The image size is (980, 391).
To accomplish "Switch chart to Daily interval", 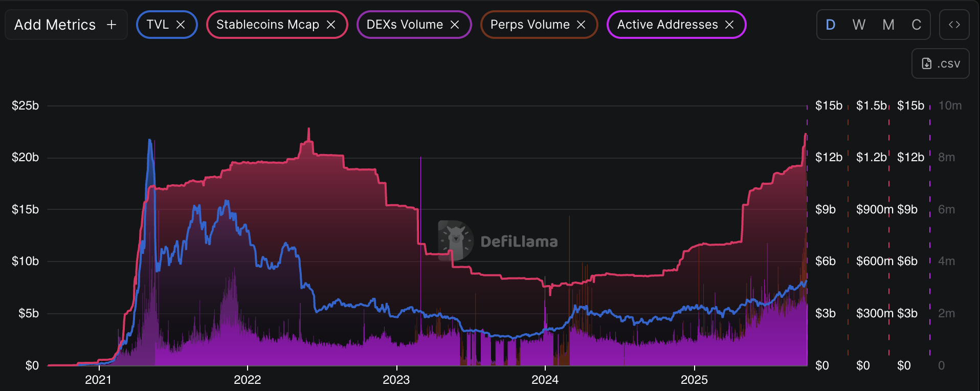I will click(x=831, y=25).
